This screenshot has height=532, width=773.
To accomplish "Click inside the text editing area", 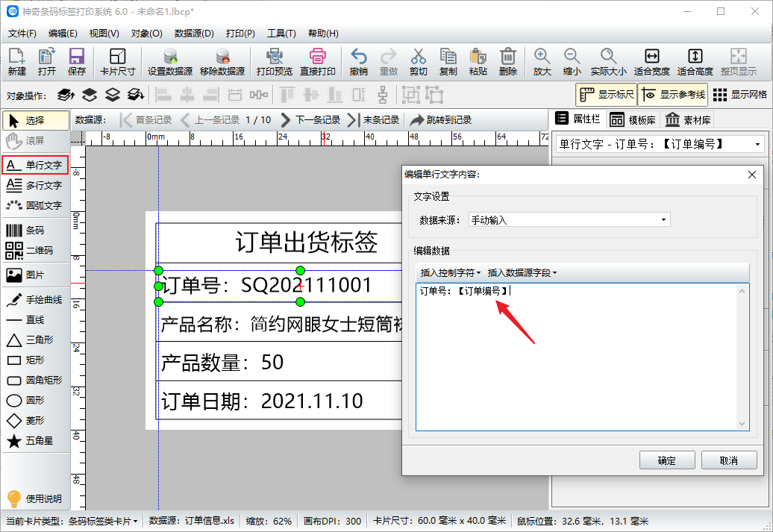I will (575, 358).
